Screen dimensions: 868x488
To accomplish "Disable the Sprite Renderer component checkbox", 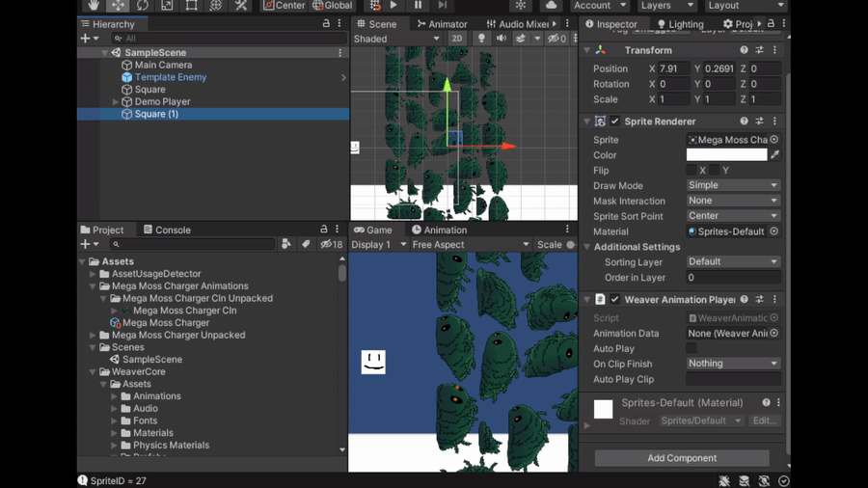I will [615, 122].
